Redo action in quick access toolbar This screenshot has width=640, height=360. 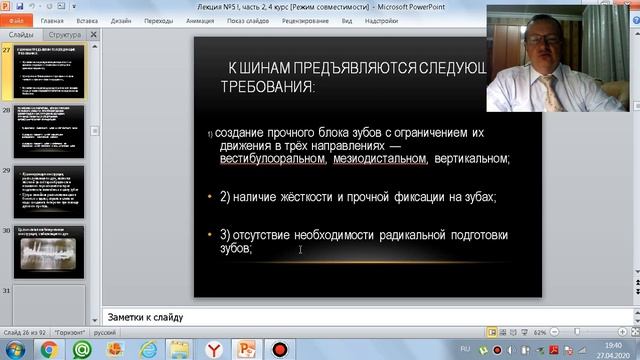[x=49, y=7]
